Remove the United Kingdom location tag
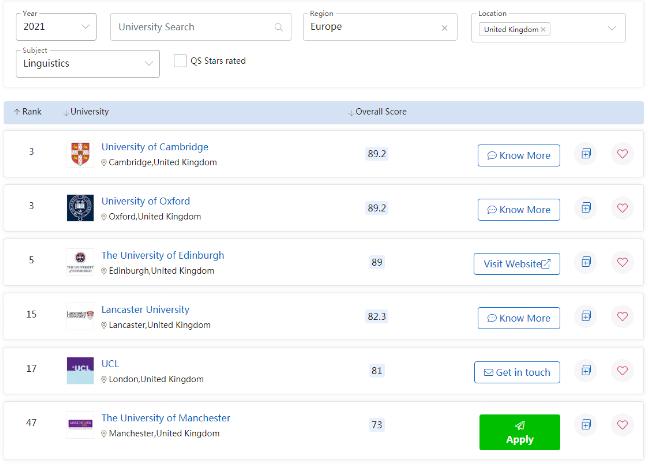Screen dimensions: 648x464 click(543, 30)
